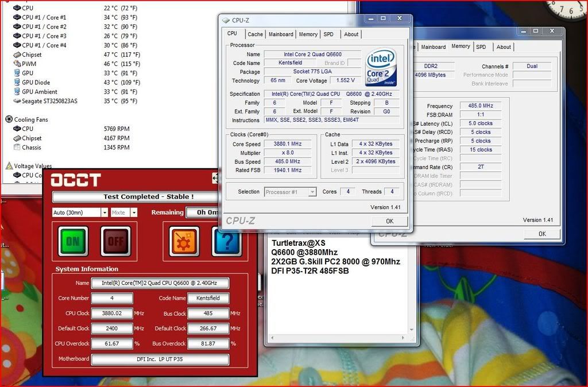The width and height of the screenshot is (588, 387).
Task: Click the CPU-Z title bar icon
Action: pos(226,20)
